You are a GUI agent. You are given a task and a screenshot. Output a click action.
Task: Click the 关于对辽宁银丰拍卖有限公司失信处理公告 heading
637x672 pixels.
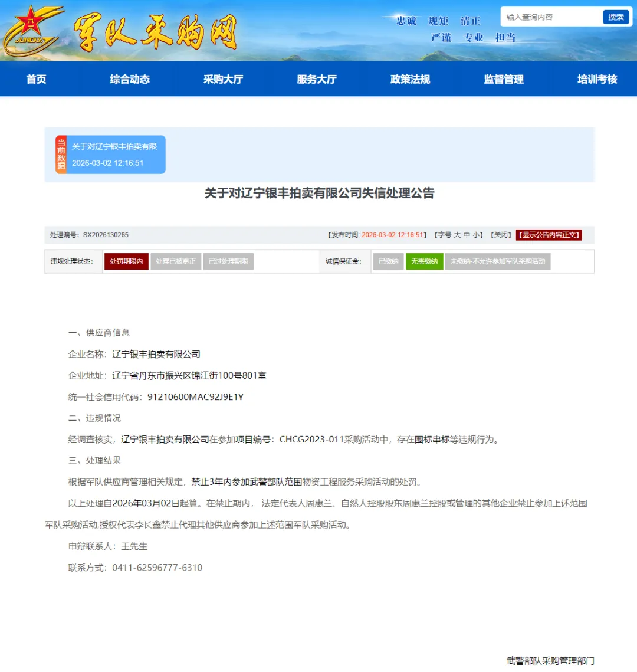[319, 194]
